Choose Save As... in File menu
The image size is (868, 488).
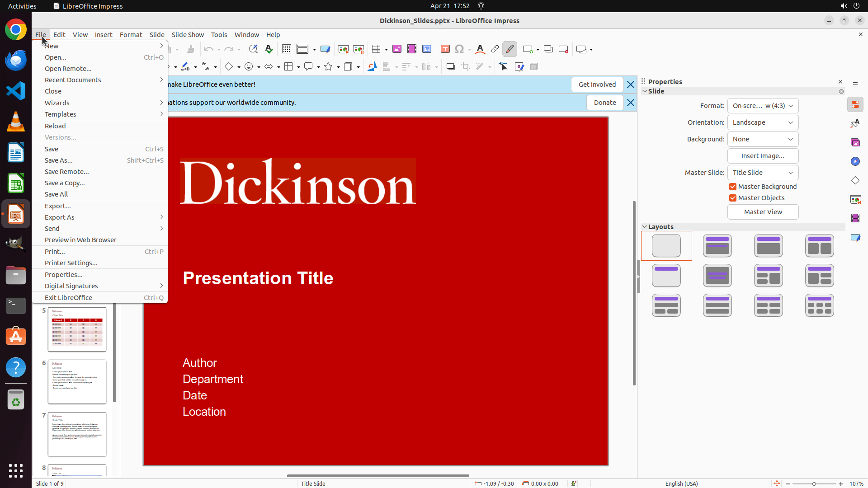click(59, 160)
